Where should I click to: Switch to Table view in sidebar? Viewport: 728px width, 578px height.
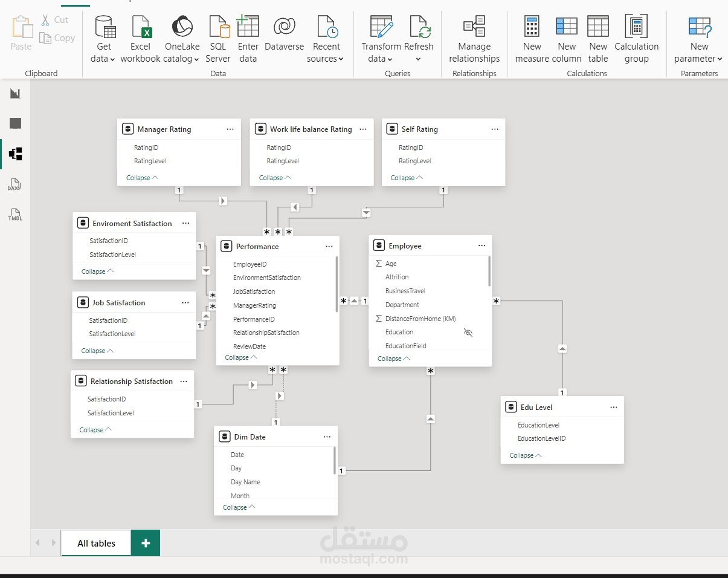16,123
